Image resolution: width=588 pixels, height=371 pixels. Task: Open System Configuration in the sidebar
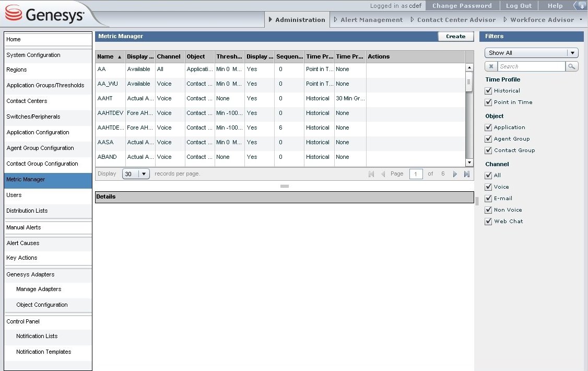tap(48, 55)
